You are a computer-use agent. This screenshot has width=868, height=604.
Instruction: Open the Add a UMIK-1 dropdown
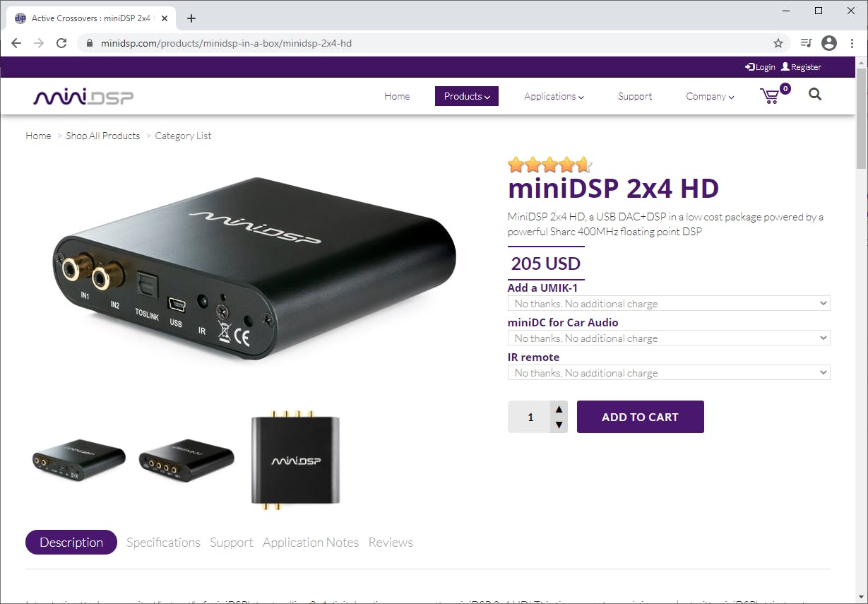(669, 303)
